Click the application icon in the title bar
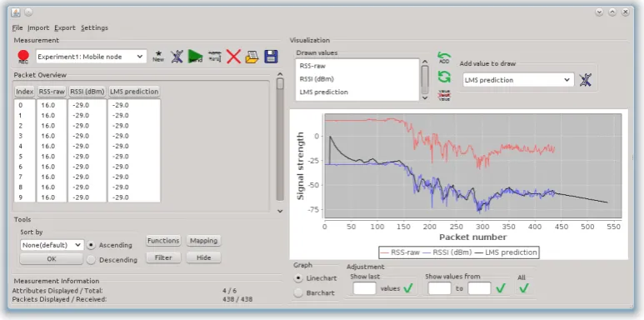Image resolution: width=644 pixels, height=320 pixels. tap(16, 12)
